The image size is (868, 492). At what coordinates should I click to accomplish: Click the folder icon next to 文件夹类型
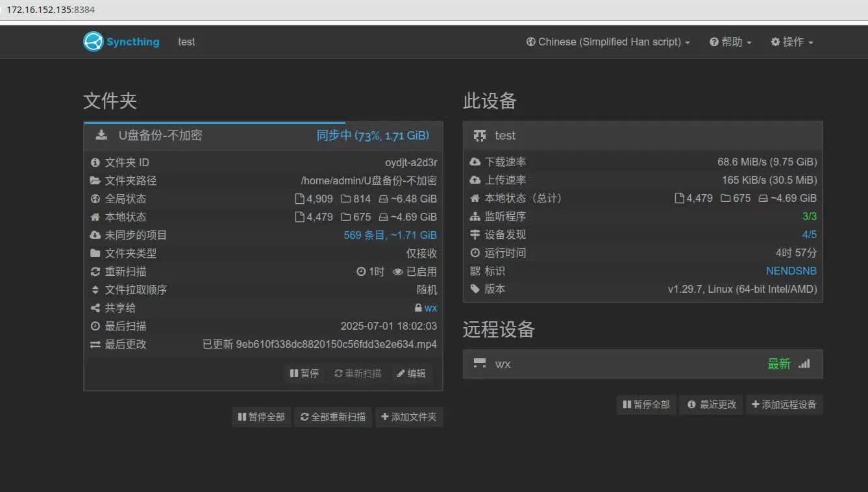[x=95, y=253]
